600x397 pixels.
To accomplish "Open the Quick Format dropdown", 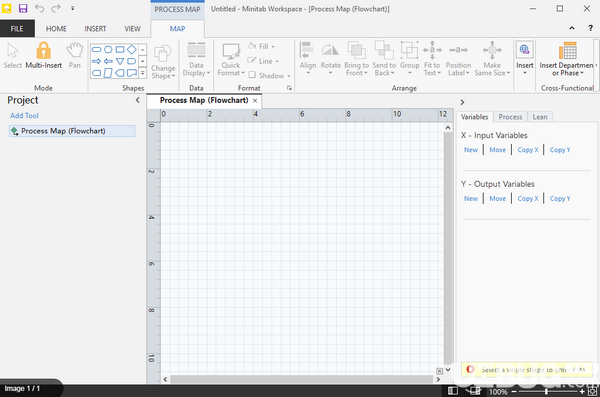I will click(x=231, y=59).
